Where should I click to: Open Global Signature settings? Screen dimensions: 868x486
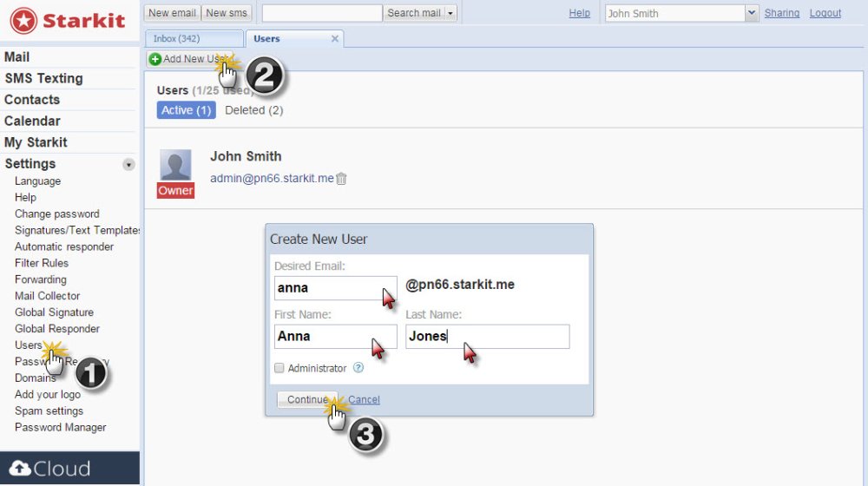pyautogui.click(x=54, y=312)
